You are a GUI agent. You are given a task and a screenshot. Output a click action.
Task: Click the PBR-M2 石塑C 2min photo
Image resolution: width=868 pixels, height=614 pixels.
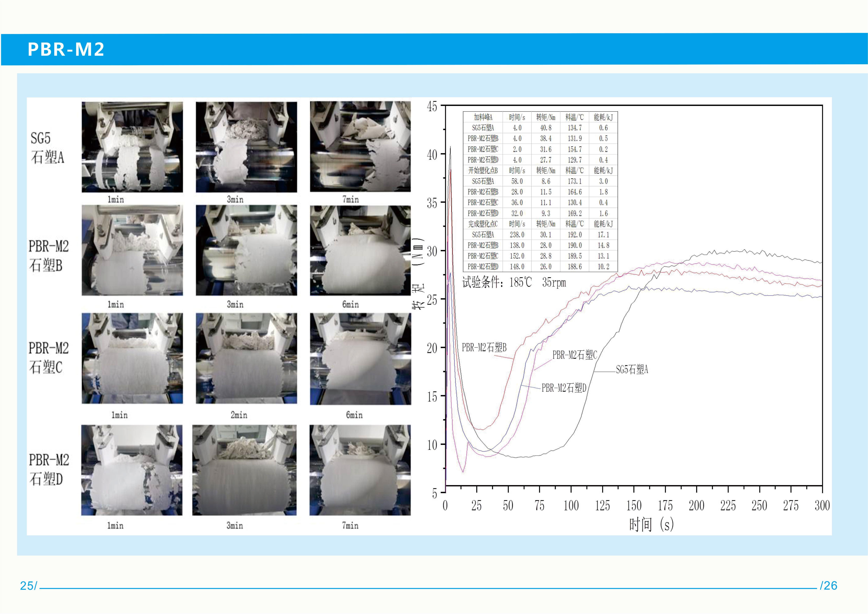(x=246, y=358)
